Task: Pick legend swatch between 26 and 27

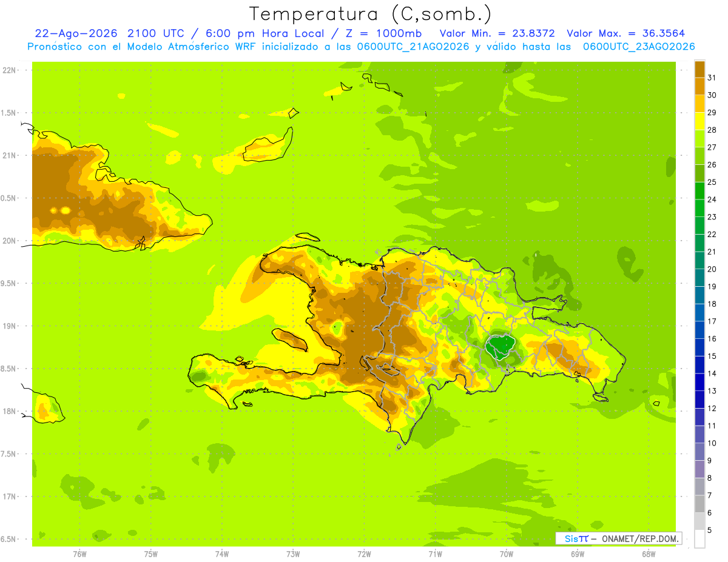Action: (x=699, y=156)
